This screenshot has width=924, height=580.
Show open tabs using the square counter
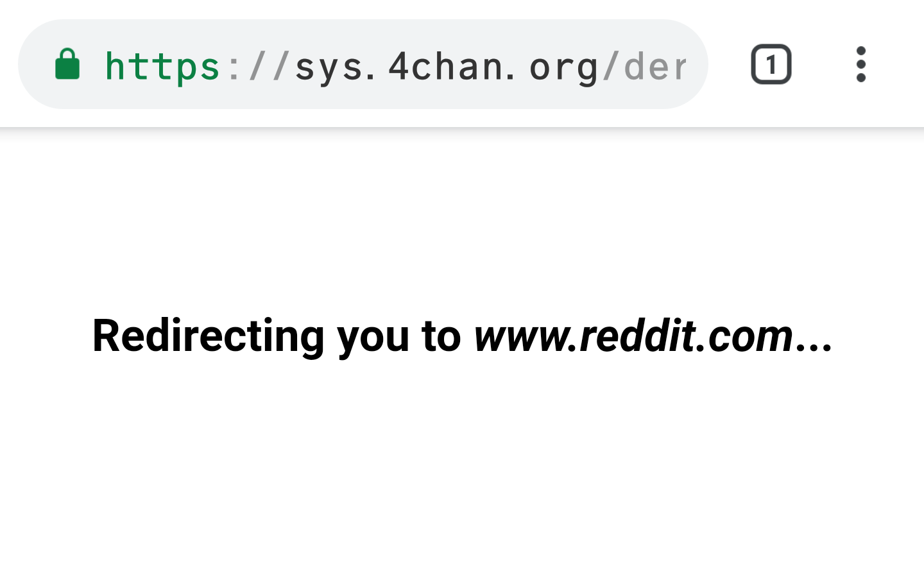(771, 64)
